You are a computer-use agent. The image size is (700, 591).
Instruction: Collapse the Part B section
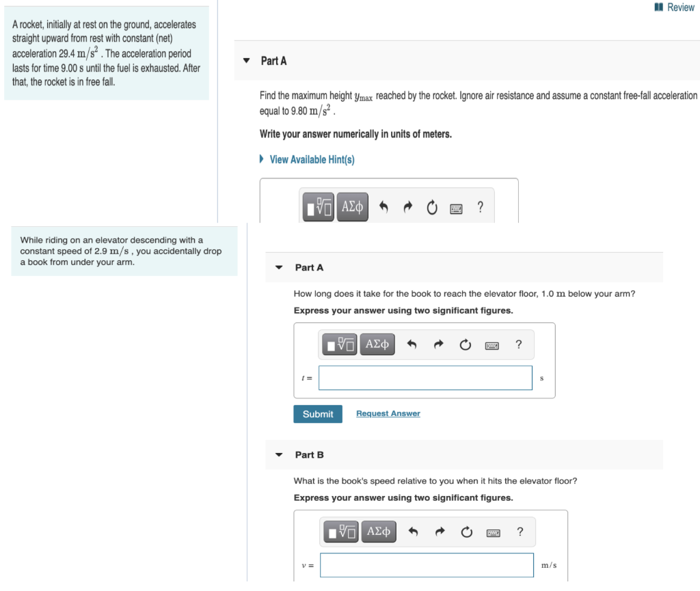tap(278, 454)
